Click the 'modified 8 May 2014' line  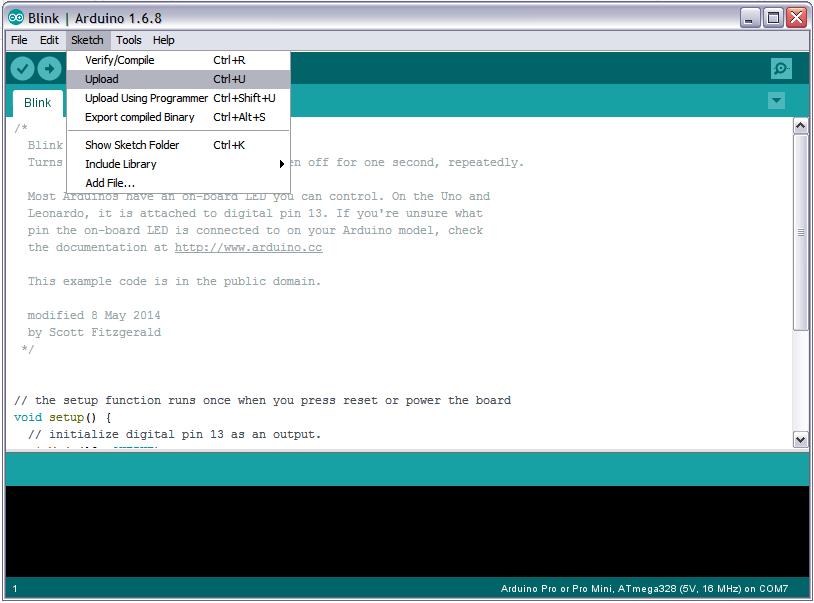coord(94,316)
